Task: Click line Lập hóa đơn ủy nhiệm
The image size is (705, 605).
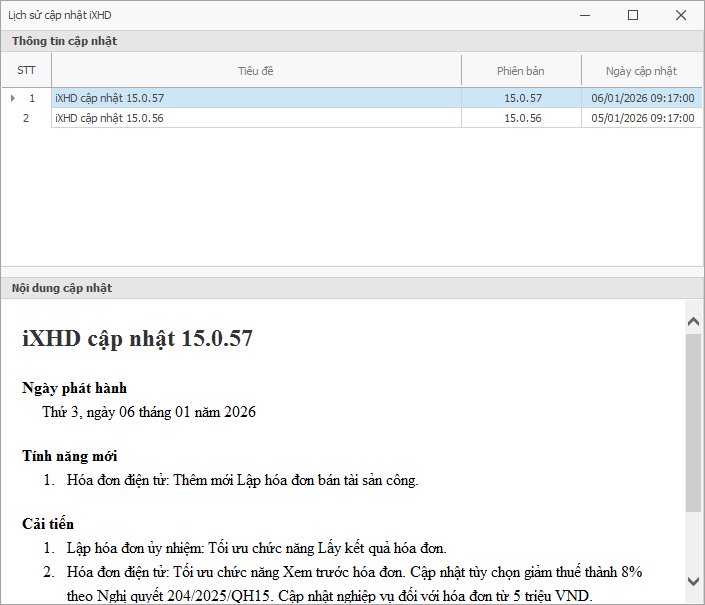Action: pyautogui.click(x=257, y=548)
